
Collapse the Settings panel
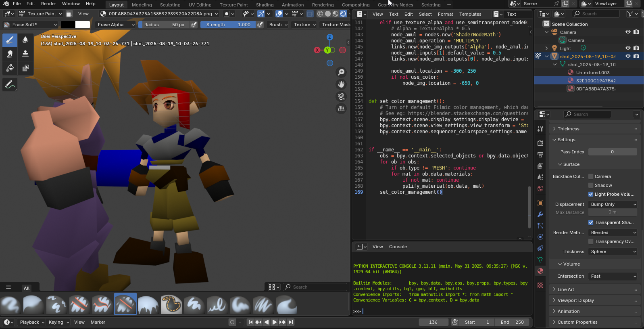pos(595,140)
